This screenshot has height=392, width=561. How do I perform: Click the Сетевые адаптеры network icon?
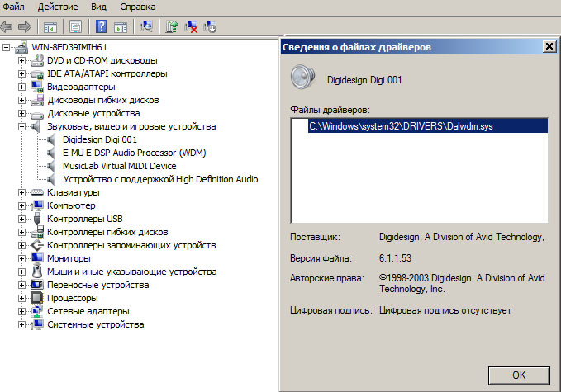pyautogui.click(x=37, y=311)
